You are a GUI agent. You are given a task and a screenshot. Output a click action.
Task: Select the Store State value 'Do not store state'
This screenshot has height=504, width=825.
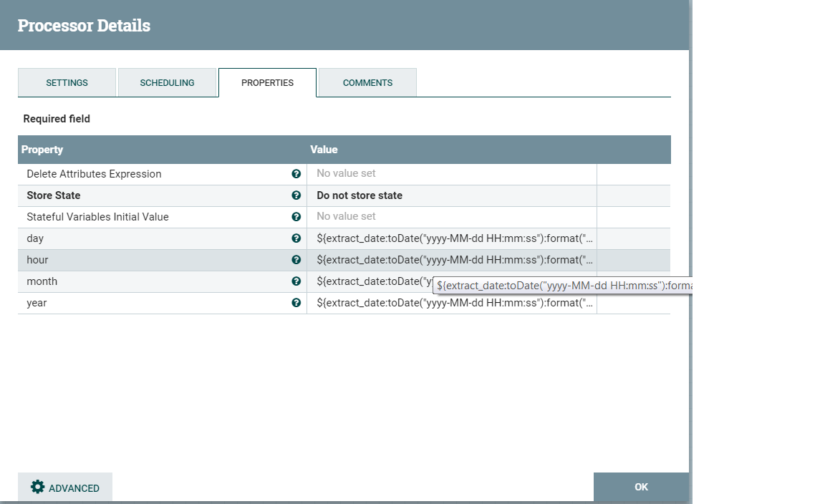click(360, 195)
